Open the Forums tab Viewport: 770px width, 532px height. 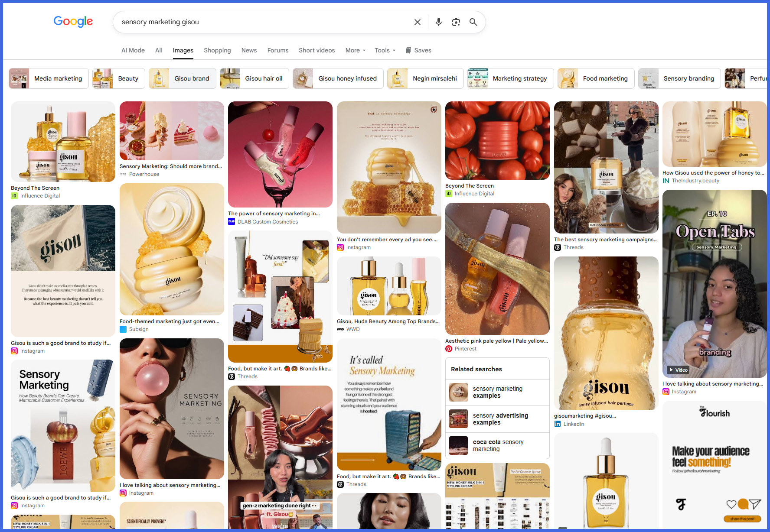click(278, 50)
